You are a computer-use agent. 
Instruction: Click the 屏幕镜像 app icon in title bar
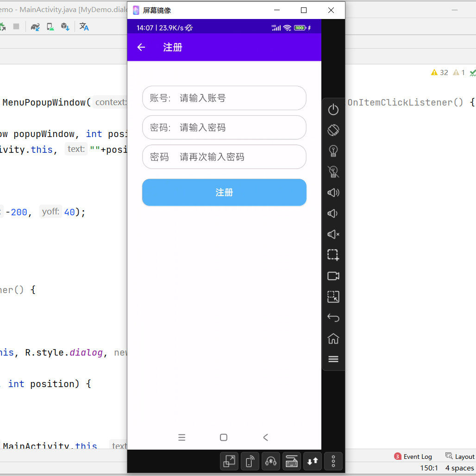click(x=136, y=10)
